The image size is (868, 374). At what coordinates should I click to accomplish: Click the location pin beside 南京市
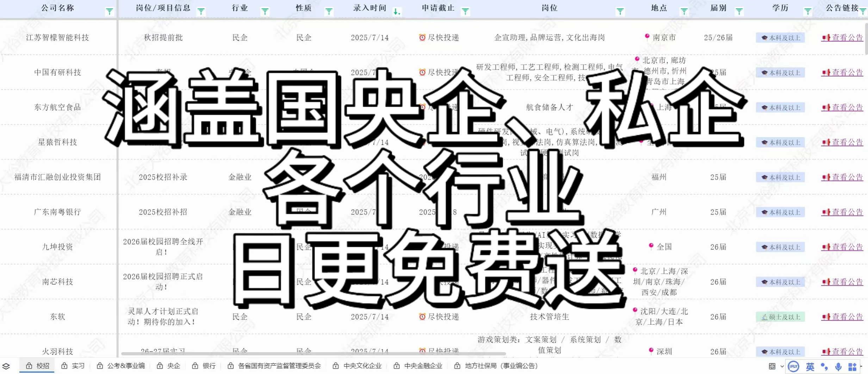[x=647, y=36]
